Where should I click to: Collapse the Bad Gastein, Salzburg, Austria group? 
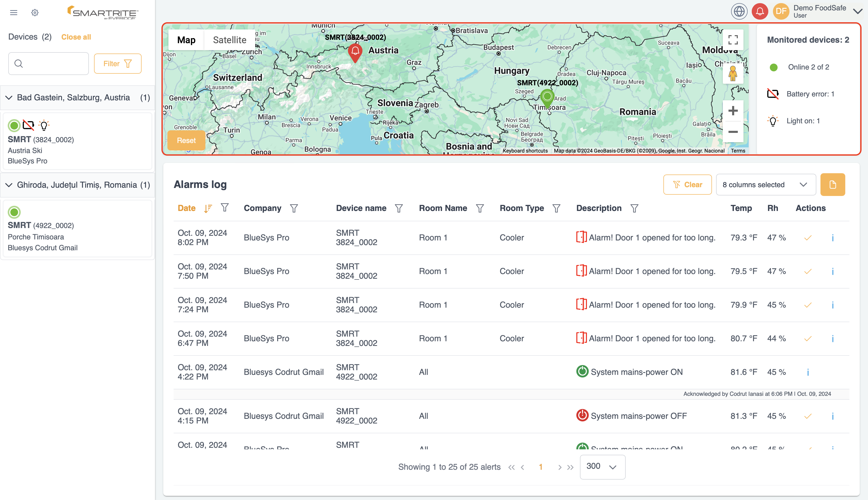[x=9, y=98]
